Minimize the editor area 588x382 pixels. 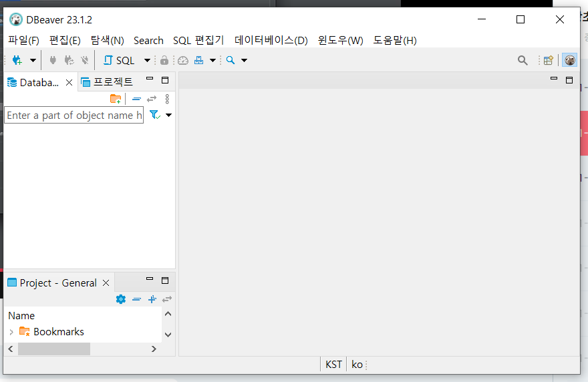(554, 78)
